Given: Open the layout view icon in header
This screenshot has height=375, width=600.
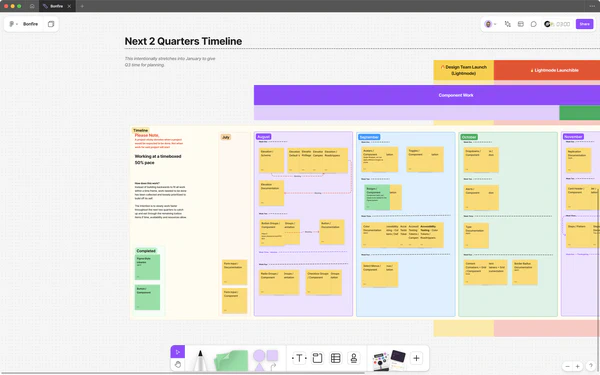Looking at the screenshot, I should [x=521, y=24].
